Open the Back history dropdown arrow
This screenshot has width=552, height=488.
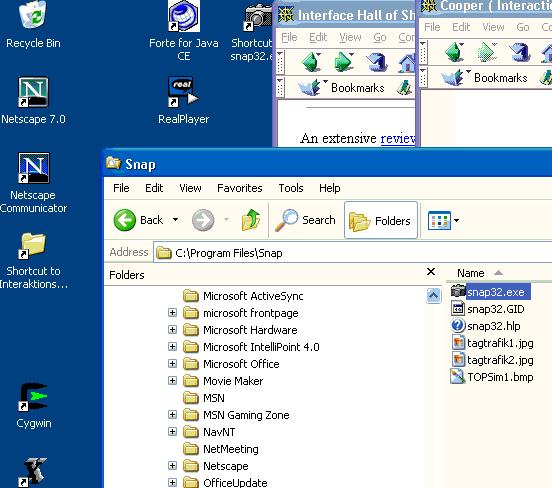175,220
